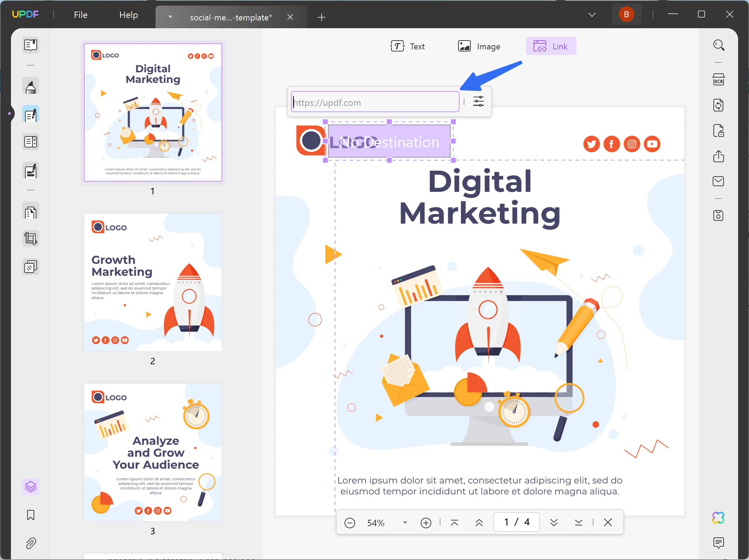
Task: Open the Bookmarks panel icon
Action: coord(31,515)
